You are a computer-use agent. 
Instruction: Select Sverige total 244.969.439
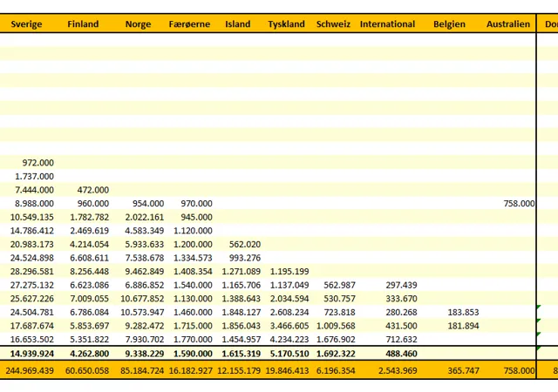click(30, 371)
